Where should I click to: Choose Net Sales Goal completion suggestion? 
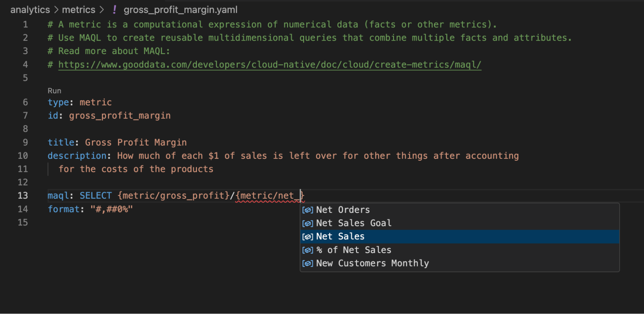(353, 223)
